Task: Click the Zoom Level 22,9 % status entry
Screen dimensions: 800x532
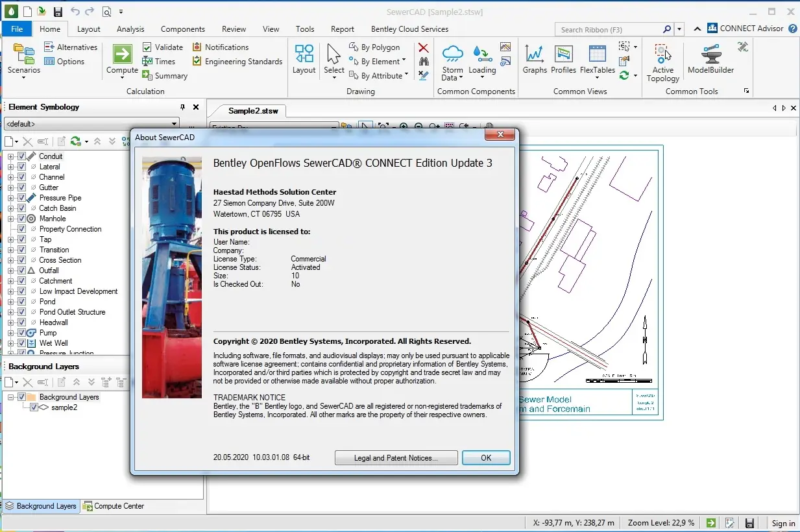Action: 661,523
